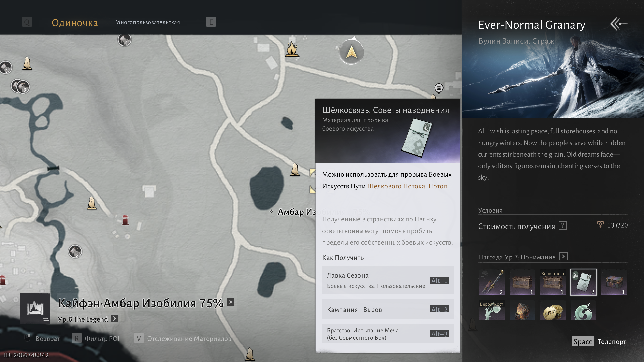This screenshot has height=362, width=644.
Task: Click the Лавка Сезона source entry
Action: point(388,280)
